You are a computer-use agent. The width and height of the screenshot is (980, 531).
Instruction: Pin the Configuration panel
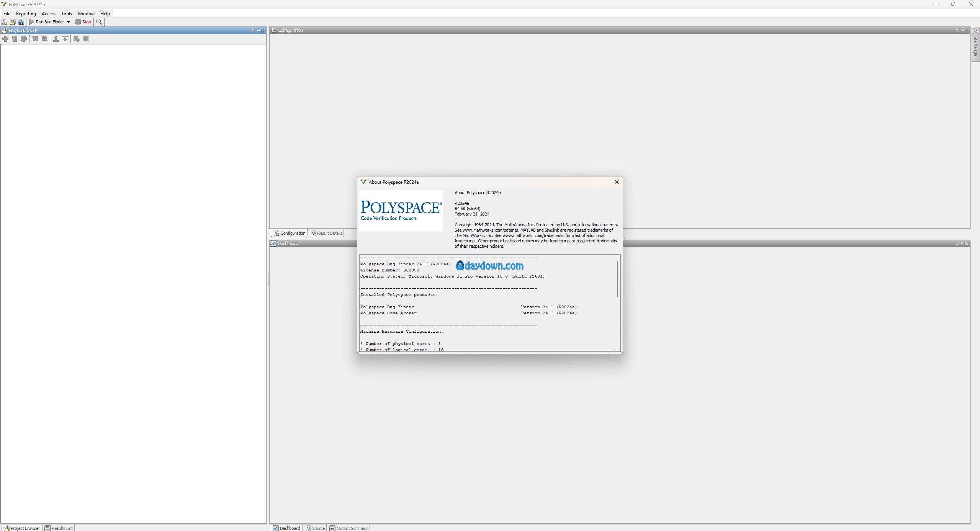[962, 30]
